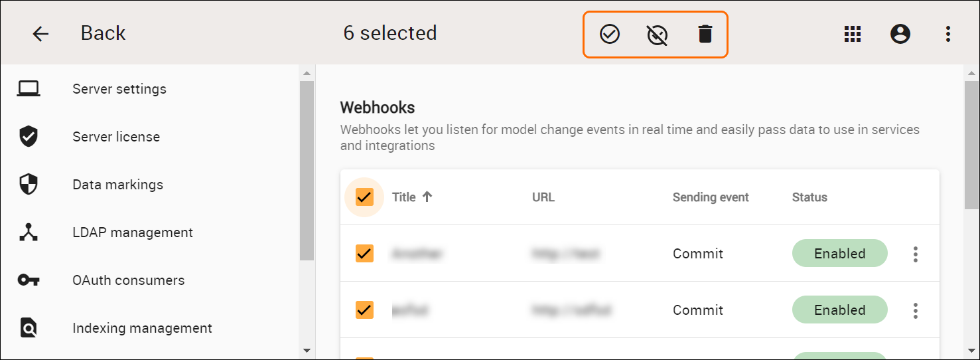Uncheck the second webhook row checkbox
The image size is (980, 360).
pyautogui.click(x=365, y=310)
